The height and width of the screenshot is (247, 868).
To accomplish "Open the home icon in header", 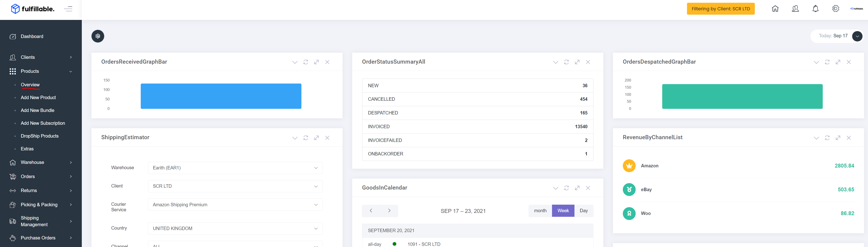I will point(775,9).
